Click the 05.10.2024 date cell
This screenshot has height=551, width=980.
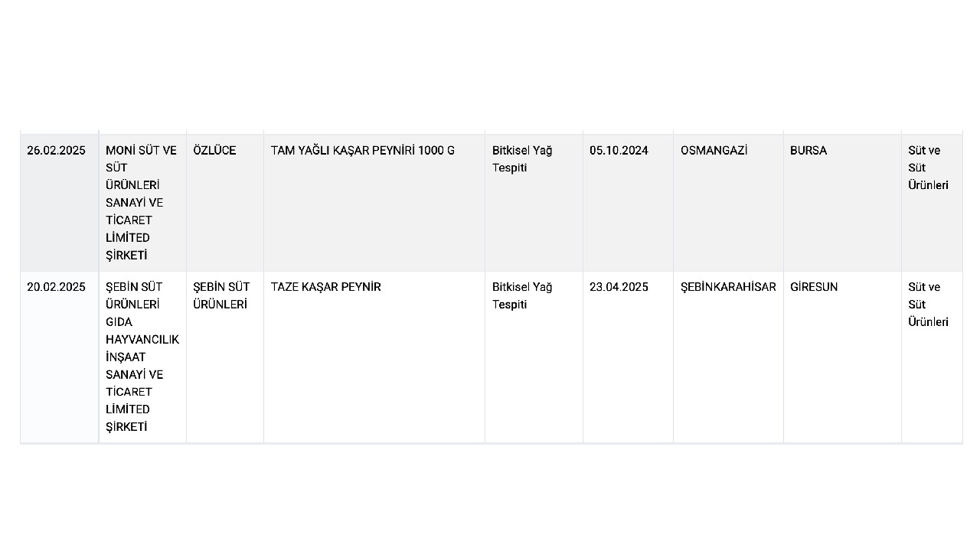click(x=628, y=203)
